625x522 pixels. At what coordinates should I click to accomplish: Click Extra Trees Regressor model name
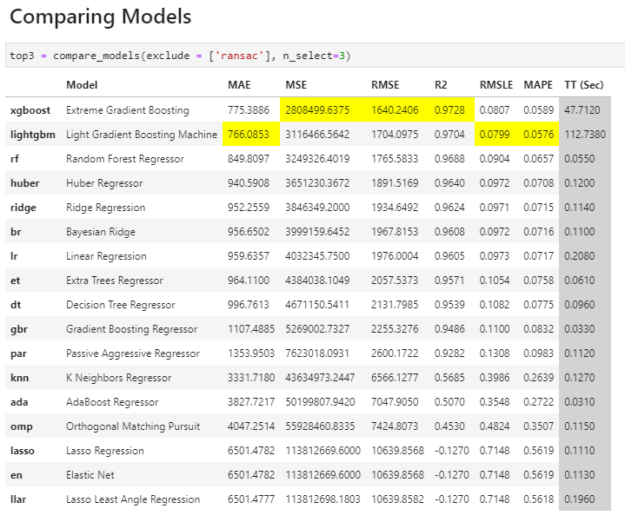[114, 281]
